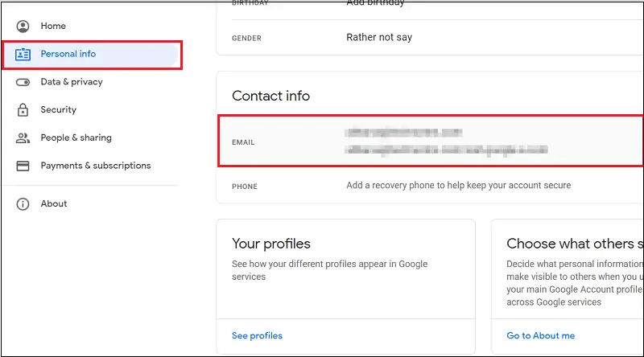Click the Go to About me link

point(540,335)
